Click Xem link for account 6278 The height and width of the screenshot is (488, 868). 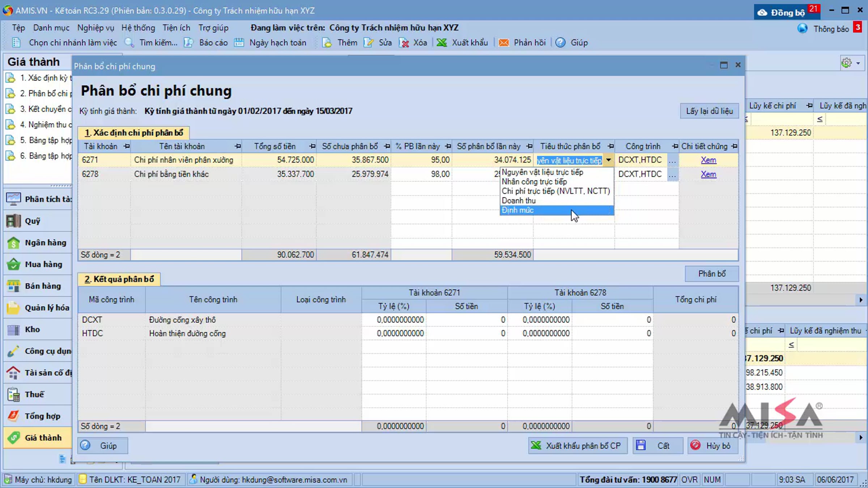[x=708, y=174]
